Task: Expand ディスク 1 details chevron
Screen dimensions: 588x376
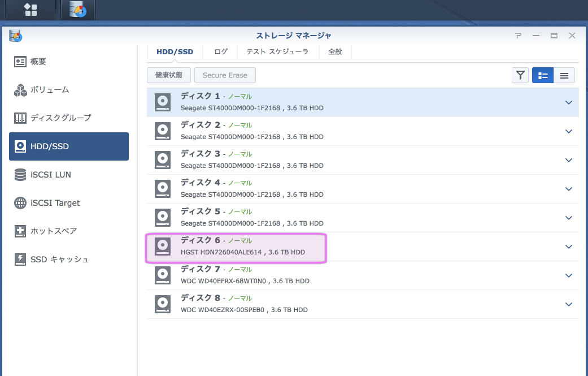Action: click(568, 102)
